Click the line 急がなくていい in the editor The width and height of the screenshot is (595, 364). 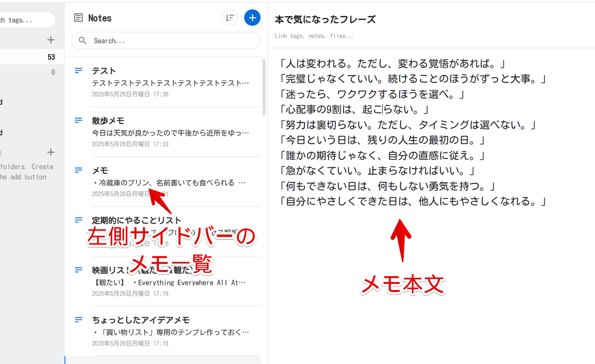pos(377,171)
